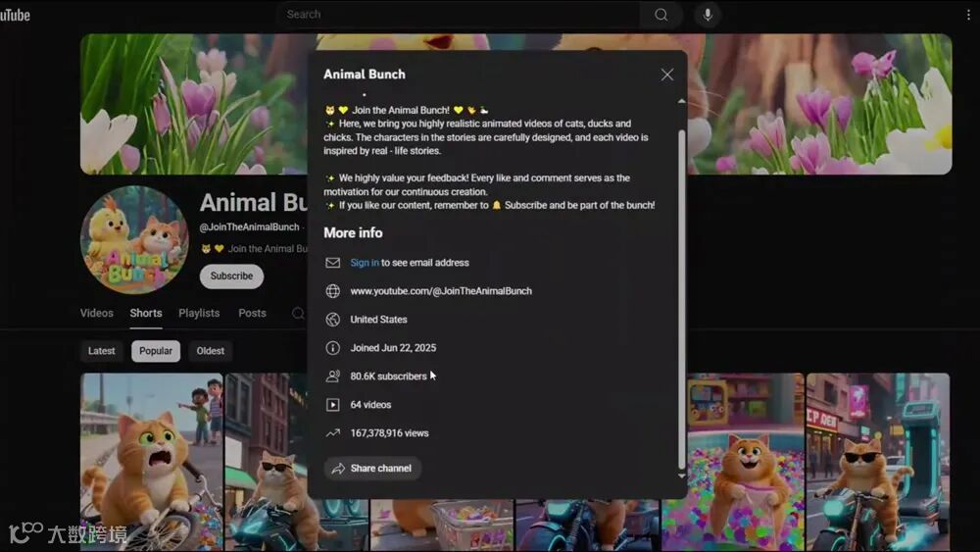Click the '167,378,916 views' text
This screenshot has height=552, width=980.
(389, 432)
